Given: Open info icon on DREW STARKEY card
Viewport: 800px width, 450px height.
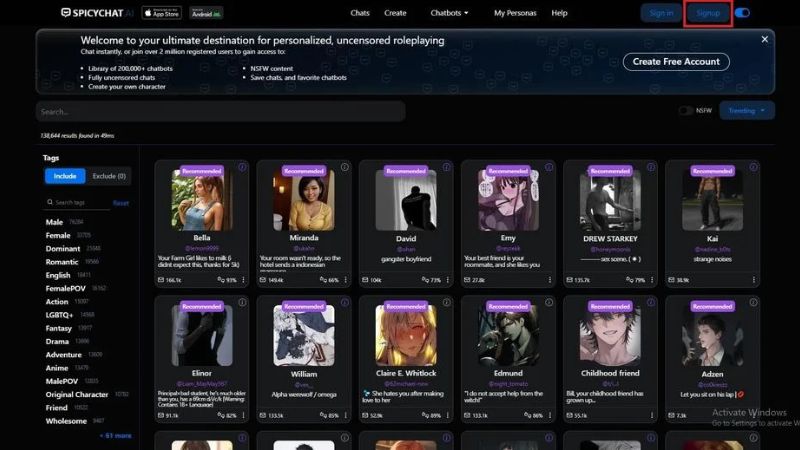Looking at the screenshot, I should [x=651, y=167].
